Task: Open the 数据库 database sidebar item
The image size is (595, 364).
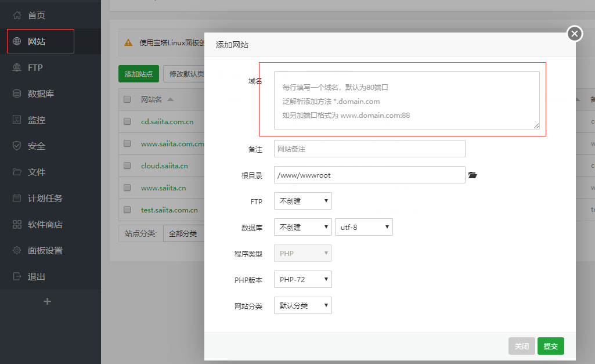Action: pyautogui.click(x=41, y=94)
